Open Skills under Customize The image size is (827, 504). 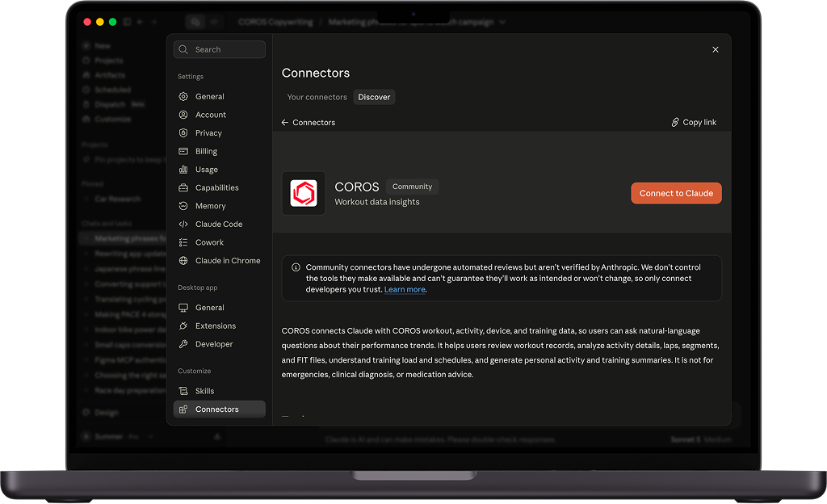coord(219,391)
